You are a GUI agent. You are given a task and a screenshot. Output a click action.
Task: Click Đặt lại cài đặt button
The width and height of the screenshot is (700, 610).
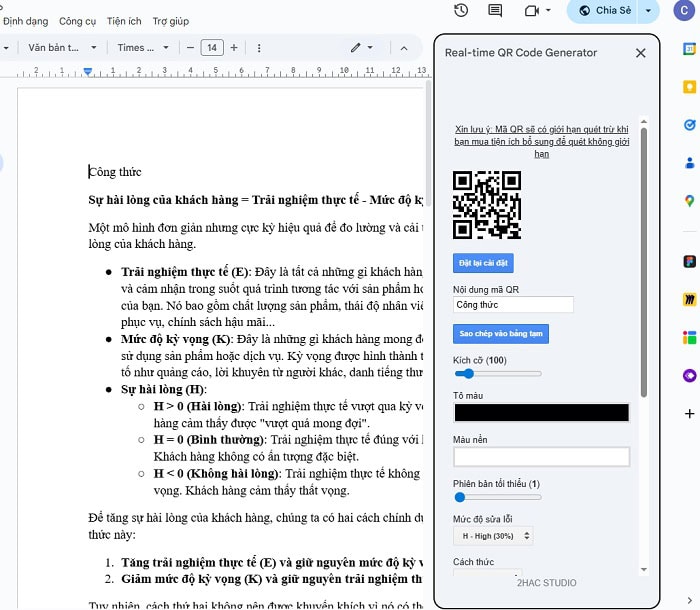click(x=483, y=263)
